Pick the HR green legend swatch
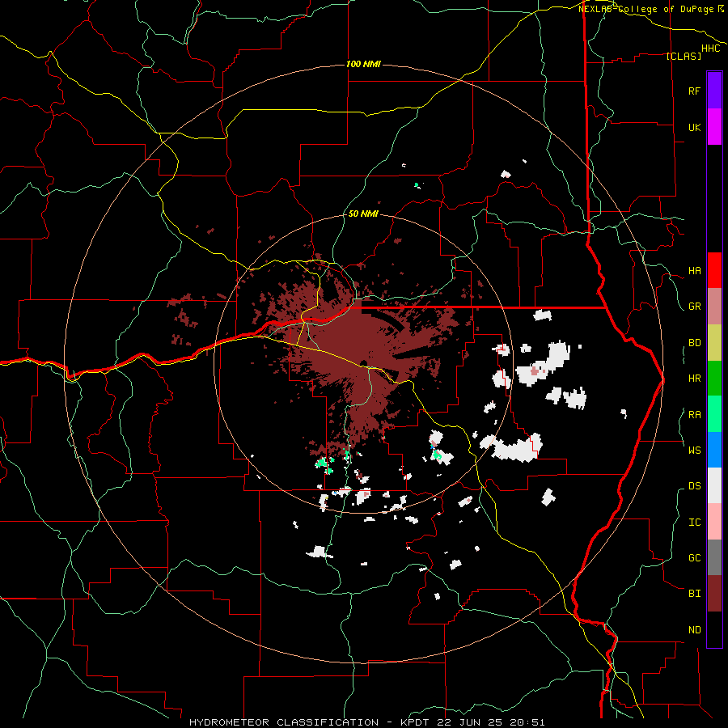The height and width of the screenshot is (728, 728). [714, 379]
